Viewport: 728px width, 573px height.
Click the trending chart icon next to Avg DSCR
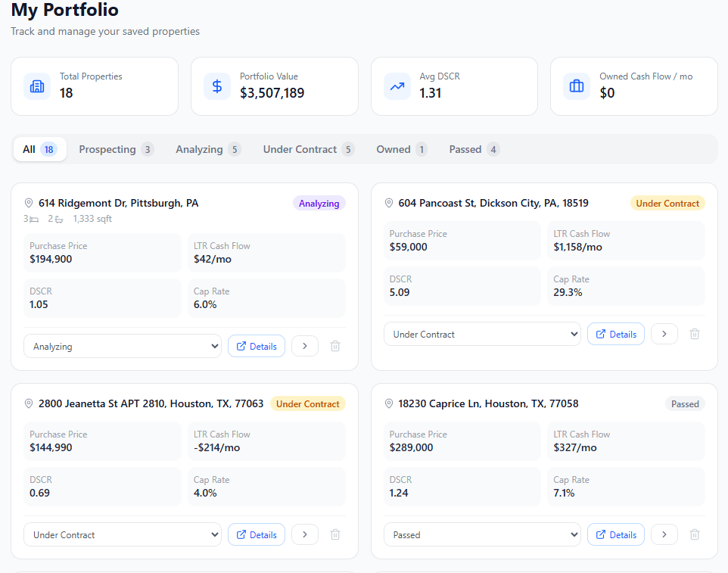tap(397, 86)
